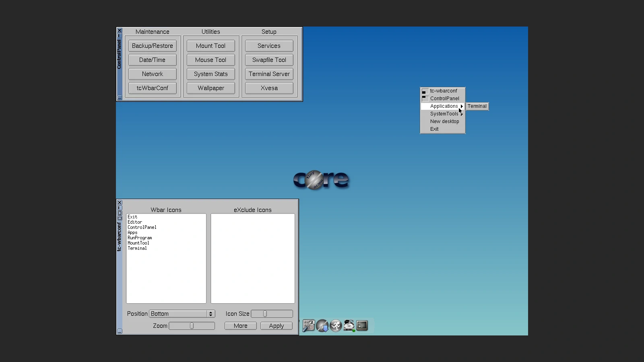Open the Position dropdown set to Bottom
Screen dimensions: 644x362
pos(182,314)
